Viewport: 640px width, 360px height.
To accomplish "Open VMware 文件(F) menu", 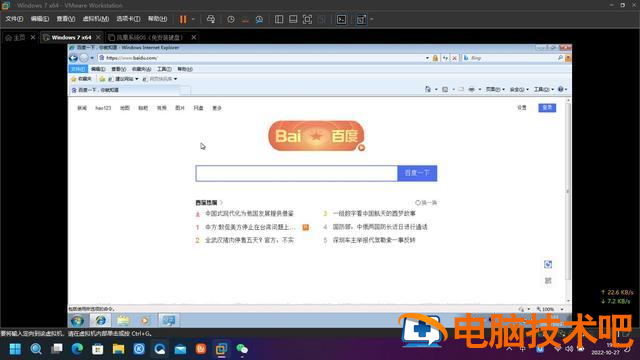I will tap(14, 19).
